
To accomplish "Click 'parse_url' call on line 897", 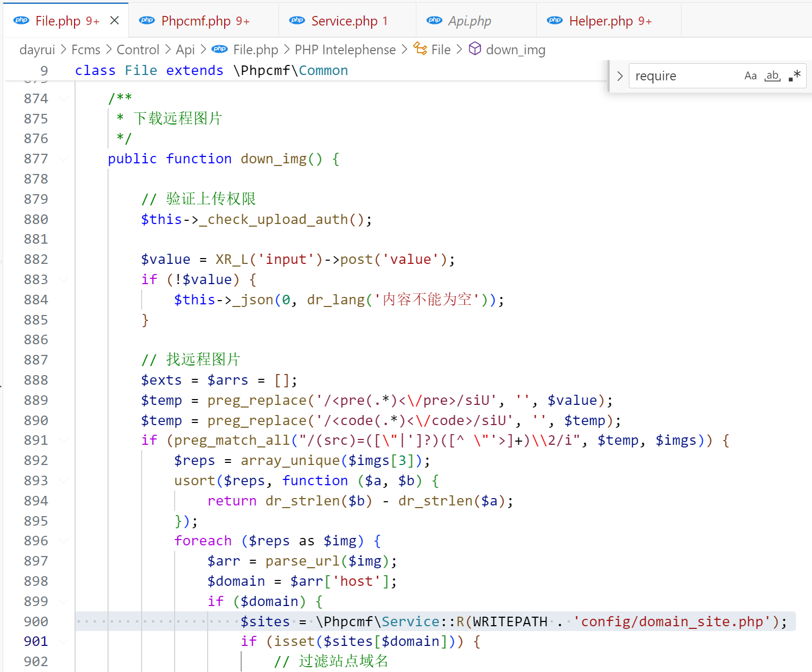I will click(302, 561).
